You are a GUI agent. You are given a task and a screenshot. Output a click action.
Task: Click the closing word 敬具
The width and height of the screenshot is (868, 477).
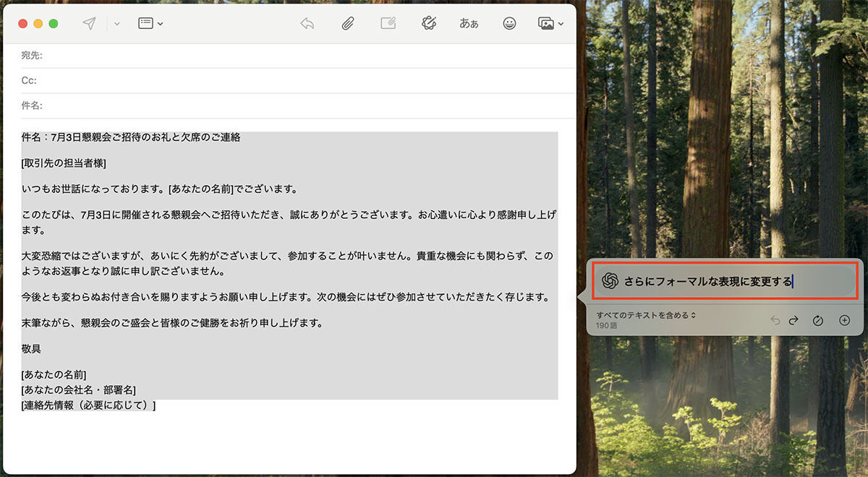31,349
